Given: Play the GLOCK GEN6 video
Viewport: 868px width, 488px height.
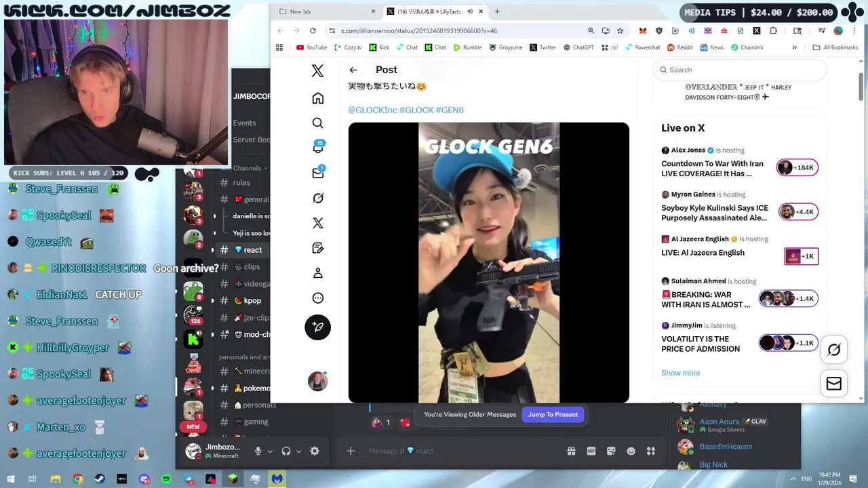Looking at the screenshot, I should click(x=488, y=263).
